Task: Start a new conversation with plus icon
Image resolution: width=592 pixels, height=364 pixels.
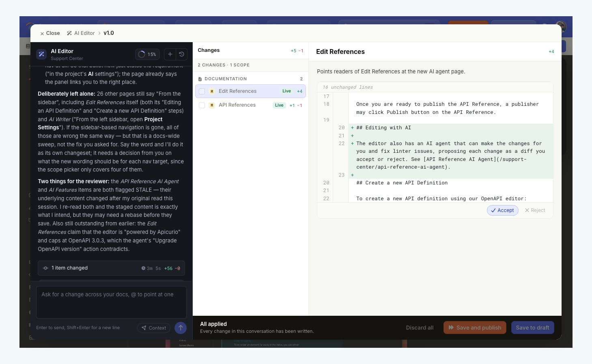Action: coord(170,54)
